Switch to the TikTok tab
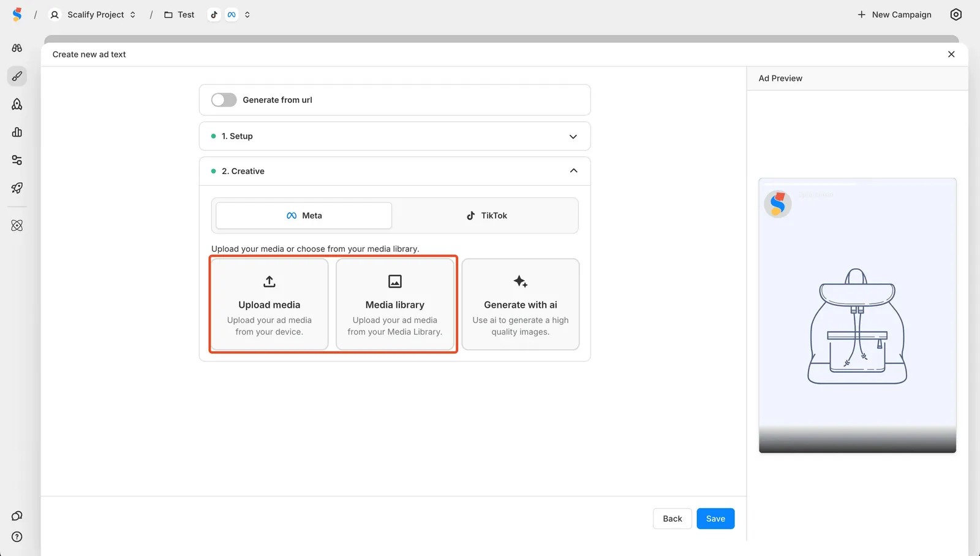Image resolution: width=980 pixels, height=556 pixels. pyautogui.click(x=486, y=216)
